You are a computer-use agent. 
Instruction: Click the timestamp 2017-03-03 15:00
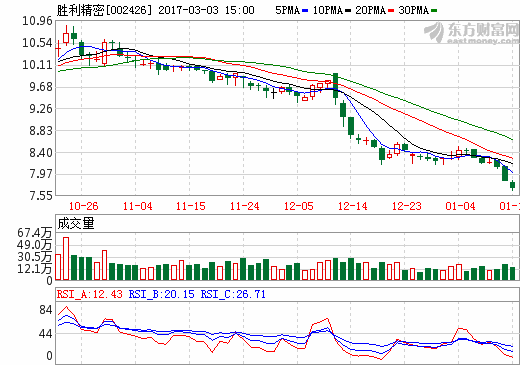[206, 10]
